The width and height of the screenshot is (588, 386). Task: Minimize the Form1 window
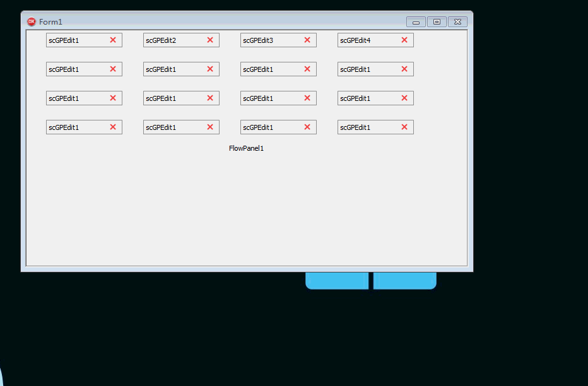click(x=416, y=22)
